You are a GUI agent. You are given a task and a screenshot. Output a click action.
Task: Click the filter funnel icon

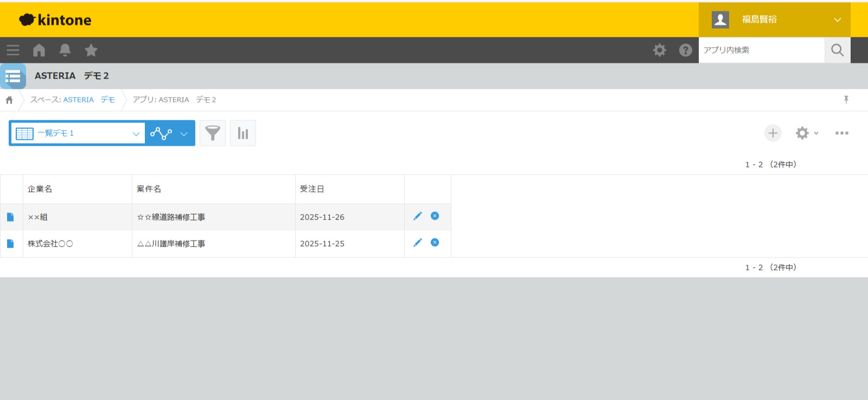(213, 133)
